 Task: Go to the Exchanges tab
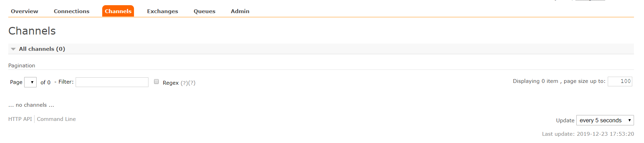click(163, 11)
